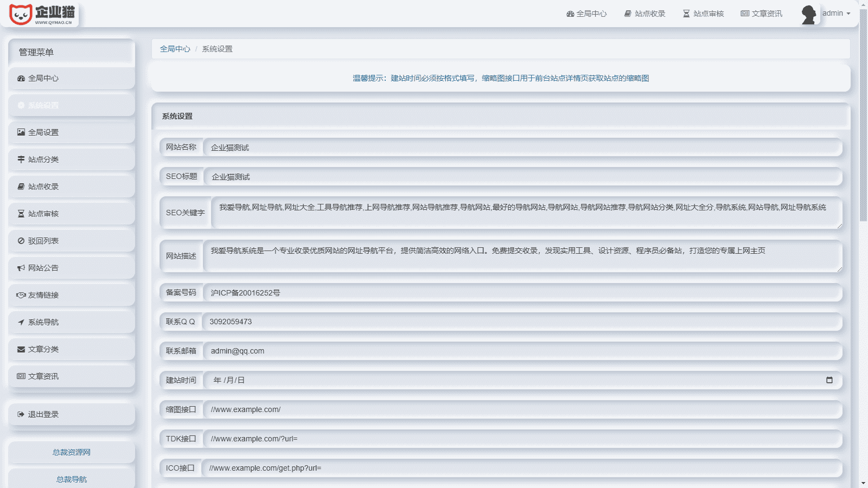
Task: Click 退出登录 to log out
Action: [x=72, y=414]
